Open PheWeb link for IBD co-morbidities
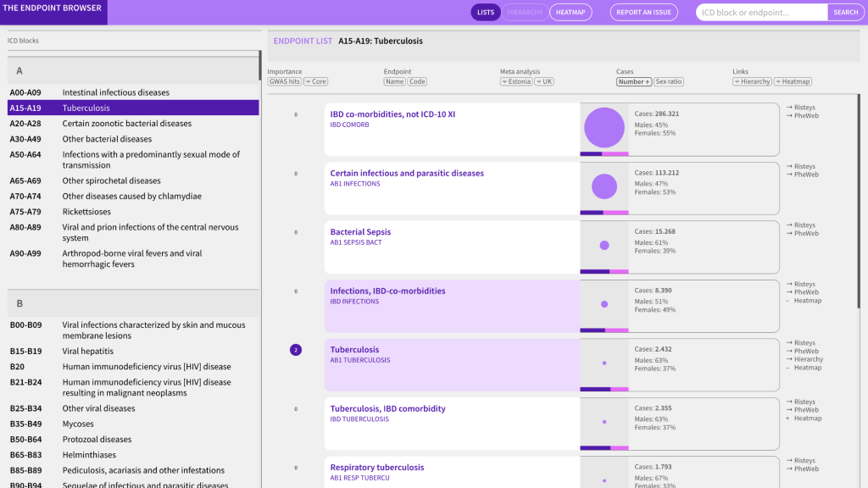This screenshot has width=868, height=488. click(805, 116)
